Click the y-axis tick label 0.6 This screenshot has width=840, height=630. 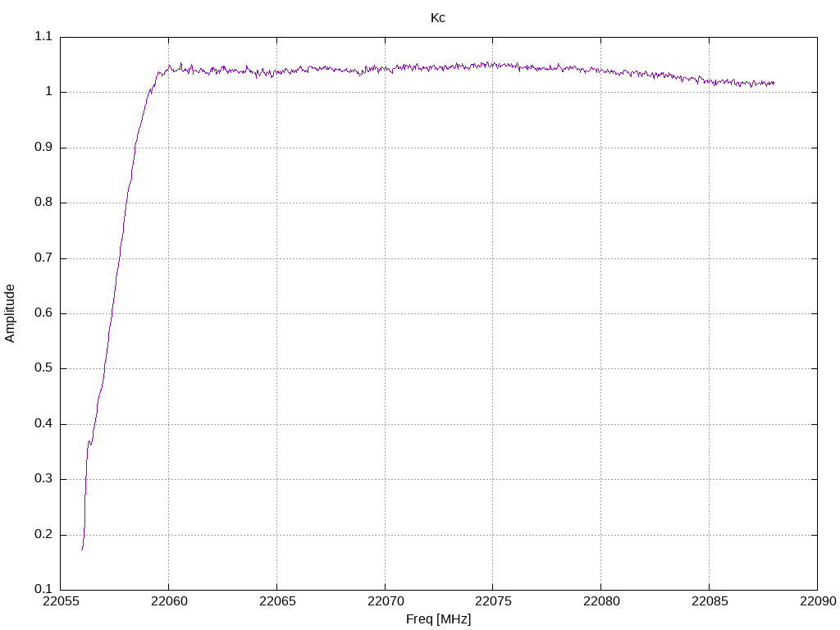click(43, 313)
